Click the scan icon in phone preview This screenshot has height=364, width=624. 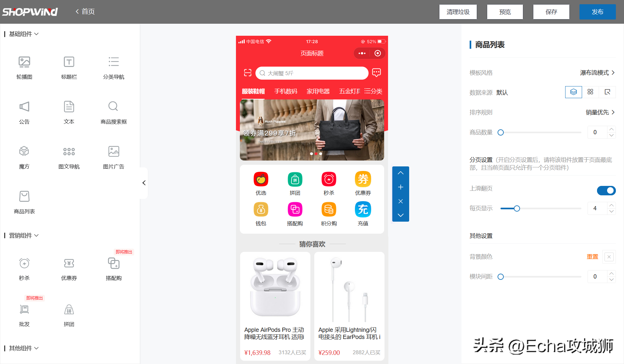[248, 73]
